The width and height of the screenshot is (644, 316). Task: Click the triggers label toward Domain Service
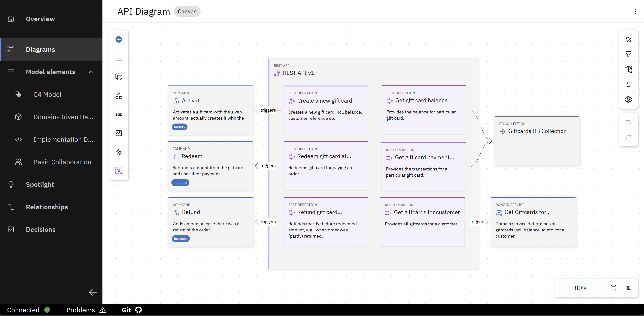pos(478,221)
